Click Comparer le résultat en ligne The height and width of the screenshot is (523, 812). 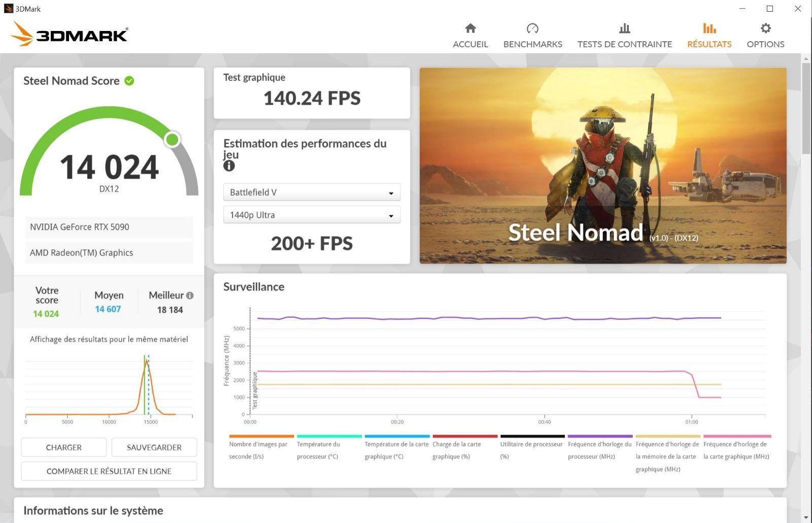point(109,471)
